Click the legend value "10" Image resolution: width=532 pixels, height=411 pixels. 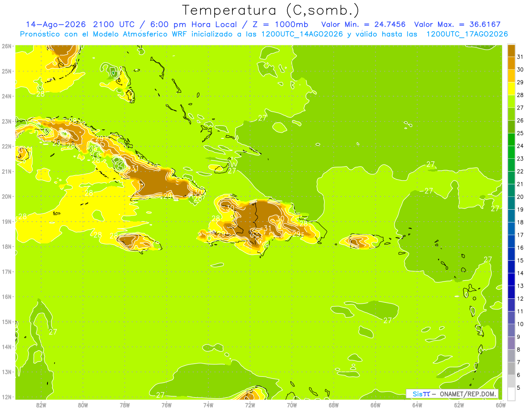pos(520,324)
